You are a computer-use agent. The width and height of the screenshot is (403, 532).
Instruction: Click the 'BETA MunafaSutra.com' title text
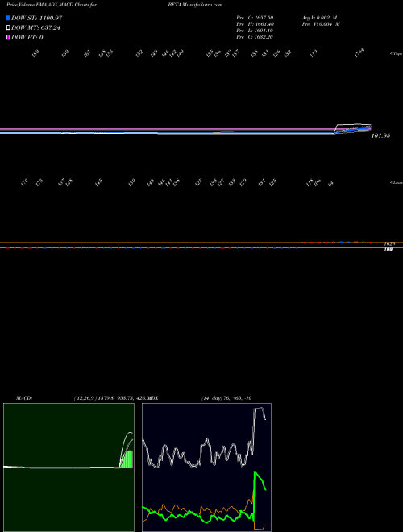point(195,5)
